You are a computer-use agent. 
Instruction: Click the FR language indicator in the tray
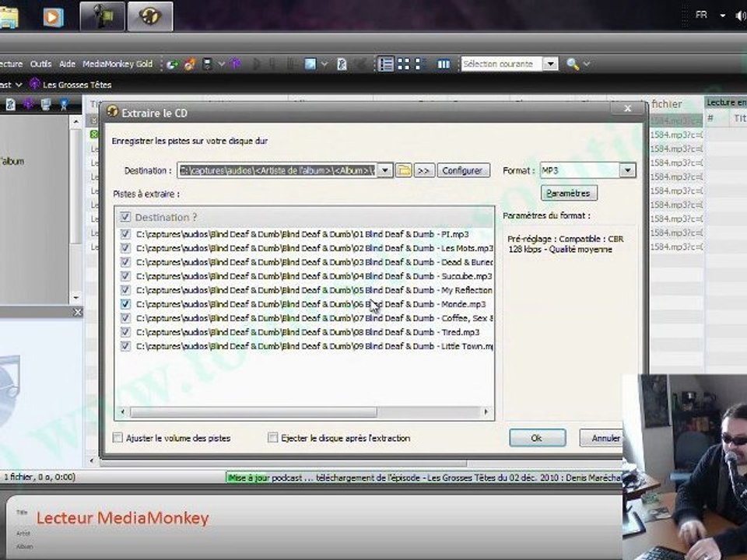[701, 16]
